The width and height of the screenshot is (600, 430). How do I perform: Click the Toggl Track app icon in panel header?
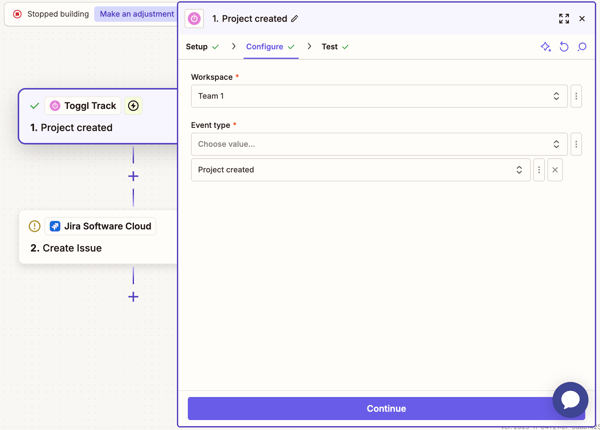195,19
